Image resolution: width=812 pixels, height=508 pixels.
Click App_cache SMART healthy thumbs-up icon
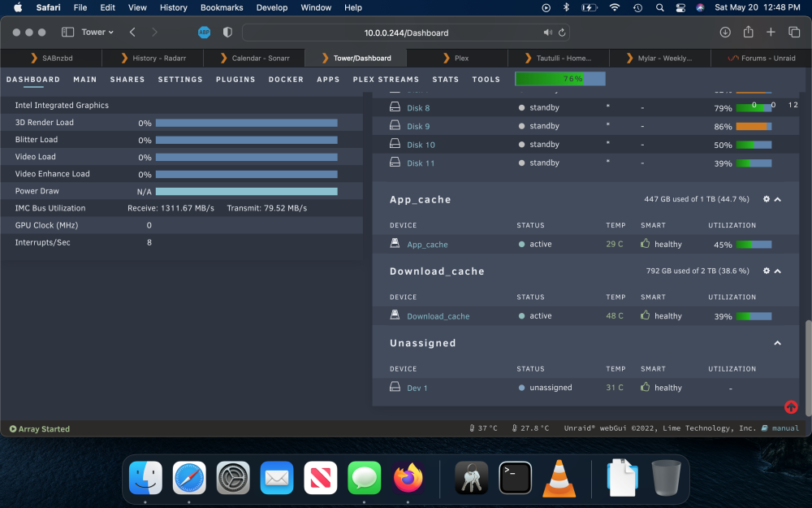(646, 243)
